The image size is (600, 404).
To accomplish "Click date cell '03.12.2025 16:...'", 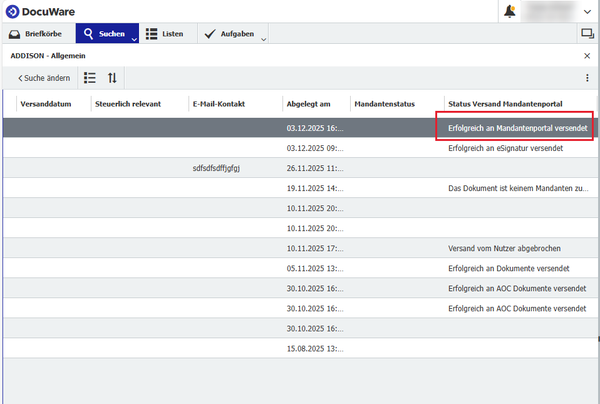I will [x=315, y=128].
